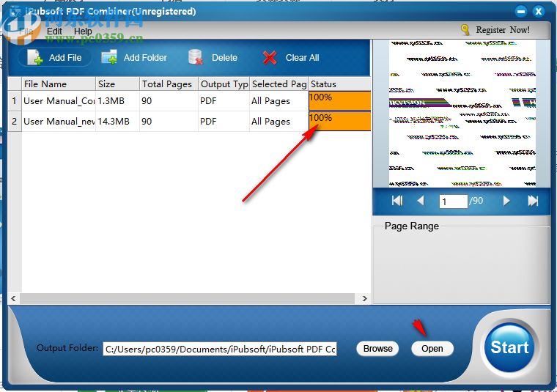Image resolution: width=557 pixels, height=392 pixels.
Task: Click the 14.3MB size cell
Action: (x=117, y=122)
